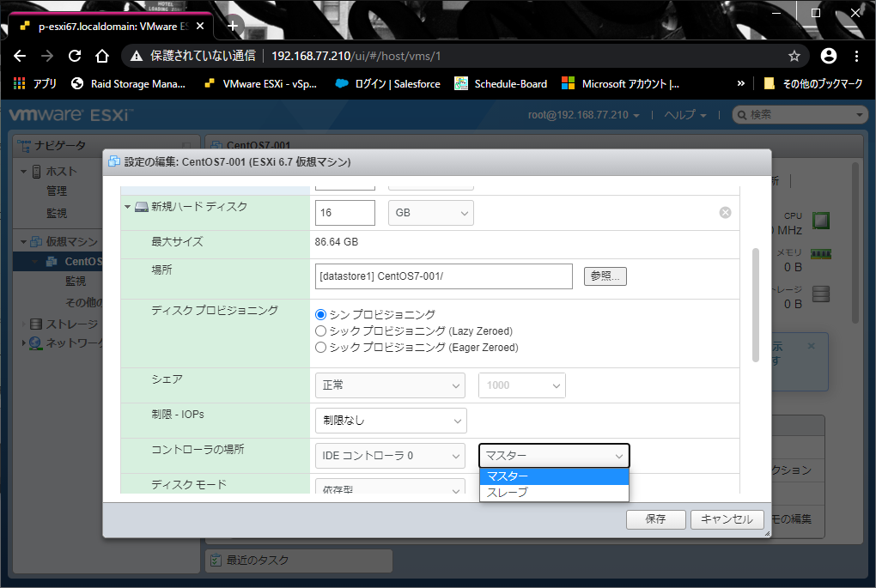Click the not-secure warning icon

point(137,56)
